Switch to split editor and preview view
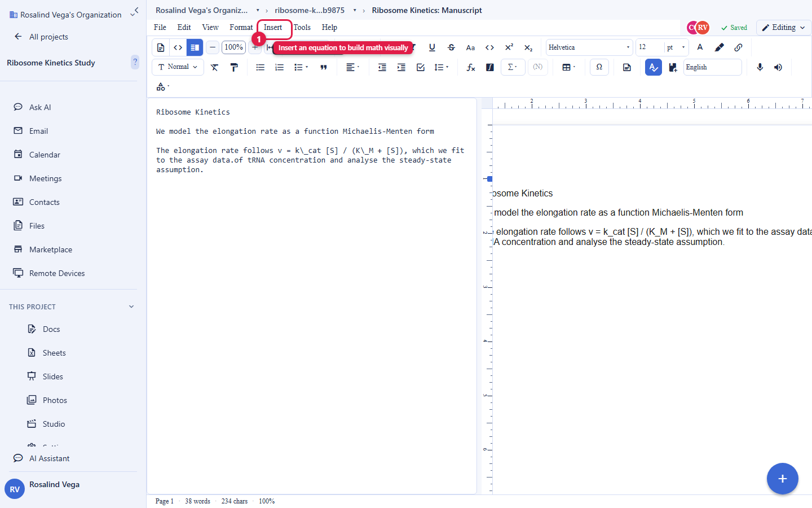Image resolution: width=812 pixels, height=508 pixels. (195, 47)
